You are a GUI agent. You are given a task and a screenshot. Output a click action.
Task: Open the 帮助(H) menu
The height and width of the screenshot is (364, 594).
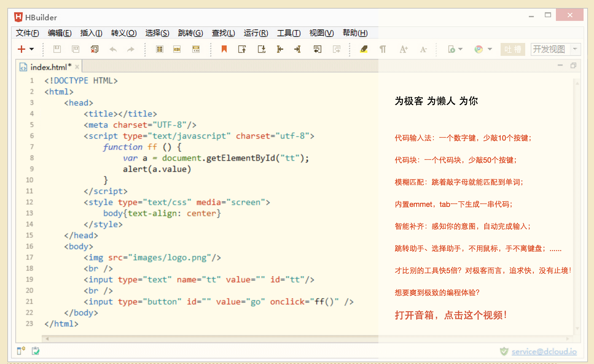click(355, 33)
